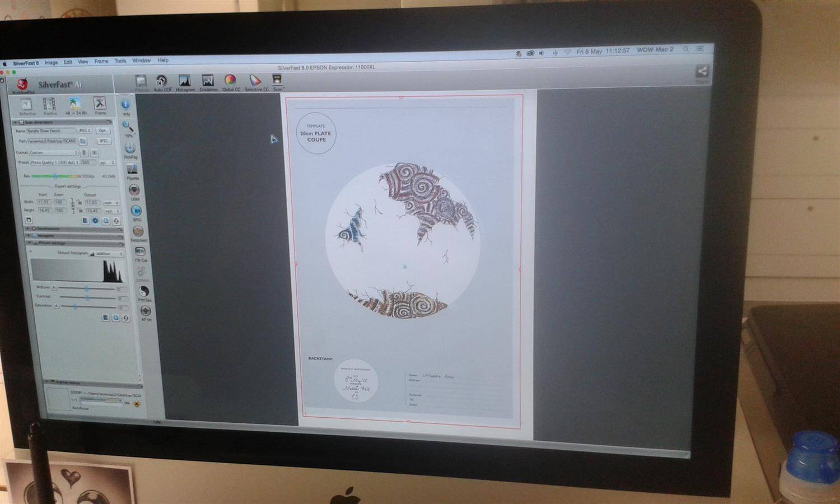Image resolution: width=840 pixels, height=504 pixels.
Task: Open the USM sharpening tool
Action: [134, 190]
